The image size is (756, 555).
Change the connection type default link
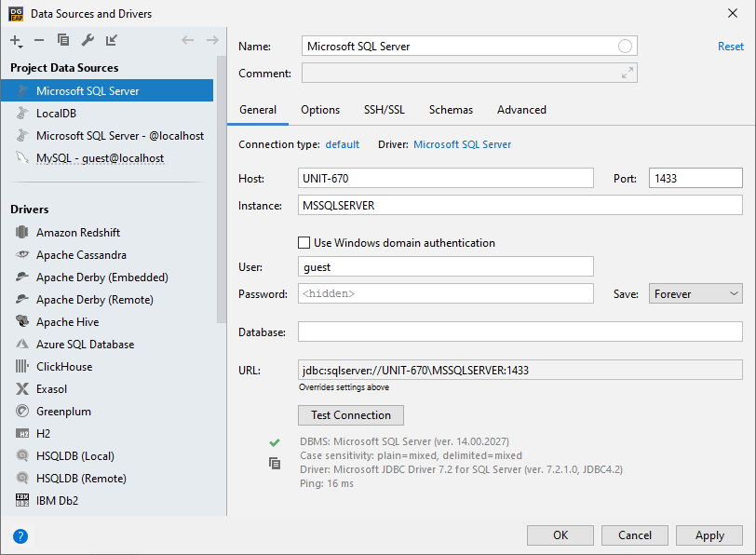[343, 144]
